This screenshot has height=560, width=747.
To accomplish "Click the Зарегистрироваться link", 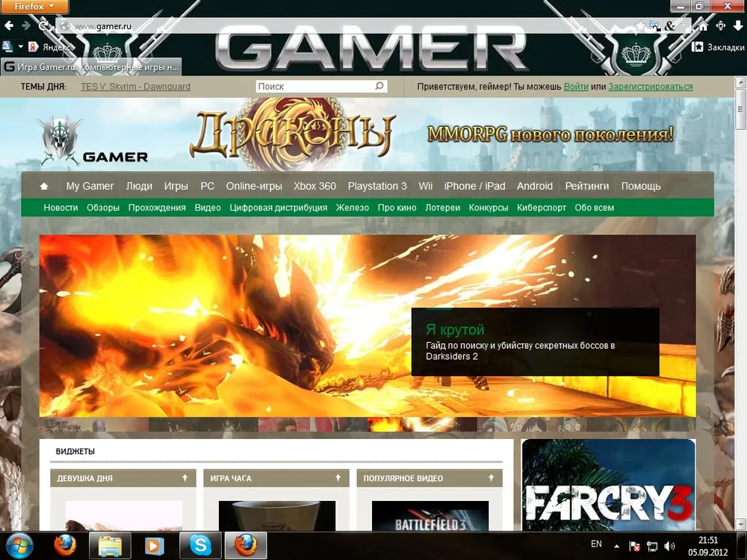I will click(x=651, y=87).
